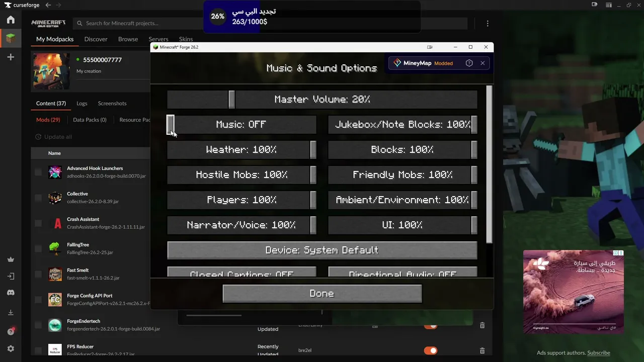Switch to the Content (37) tab

click(51, 104)
